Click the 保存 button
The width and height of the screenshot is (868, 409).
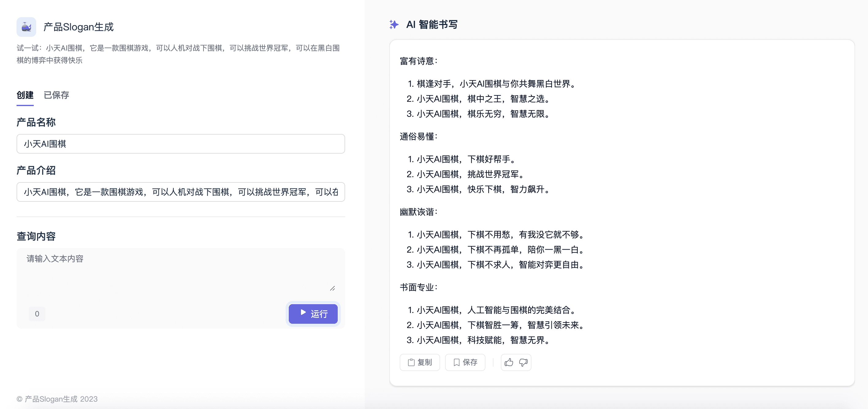point(465,362)
